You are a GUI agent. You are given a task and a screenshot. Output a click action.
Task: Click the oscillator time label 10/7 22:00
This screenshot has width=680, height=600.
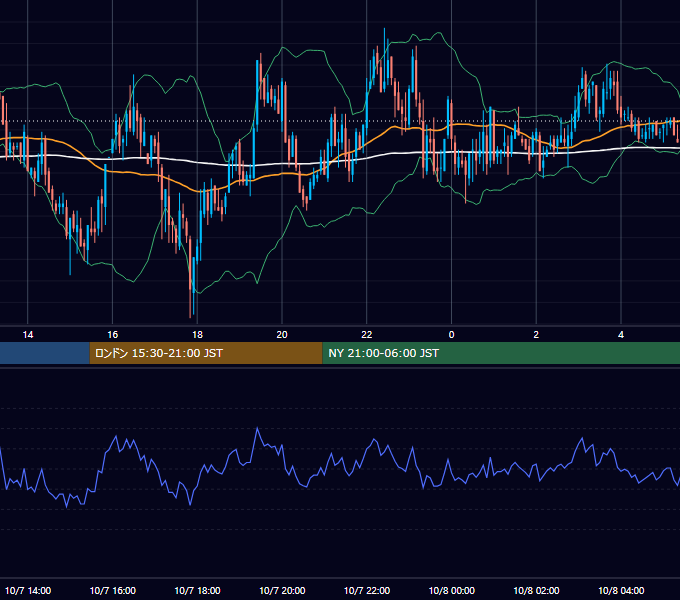coord(367,590)
